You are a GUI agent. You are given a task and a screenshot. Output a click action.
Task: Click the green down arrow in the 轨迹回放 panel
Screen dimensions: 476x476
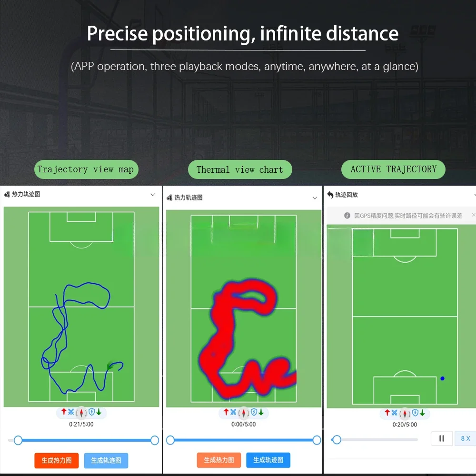click(x=422, y=413)
